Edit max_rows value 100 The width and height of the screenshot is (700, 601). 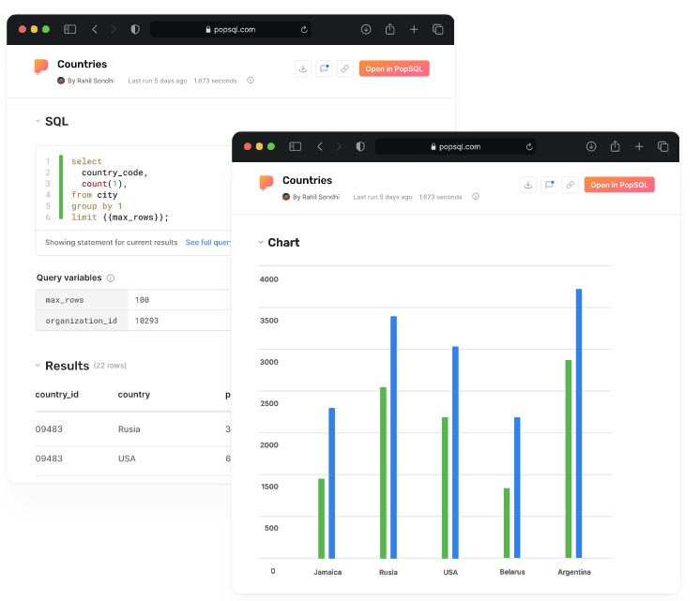[x=179, y=300]
